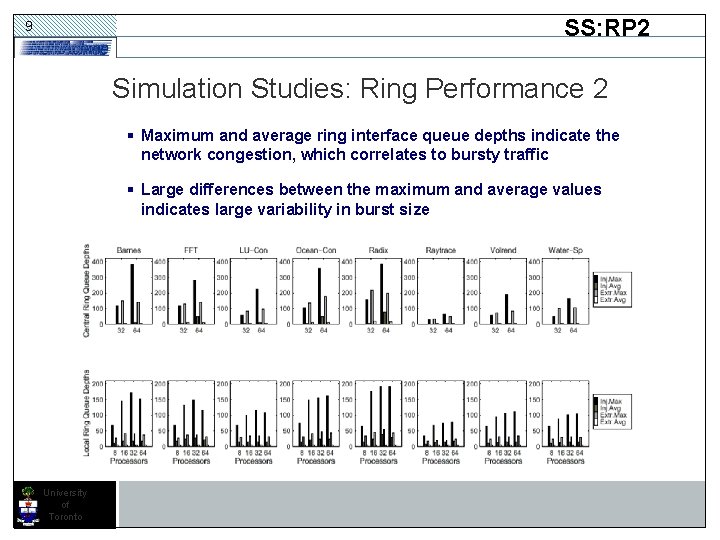Click the 'Processors' label under the rightmost local ring chart
The width and height of the screenshot is (720, 540).
coord(566,461)
